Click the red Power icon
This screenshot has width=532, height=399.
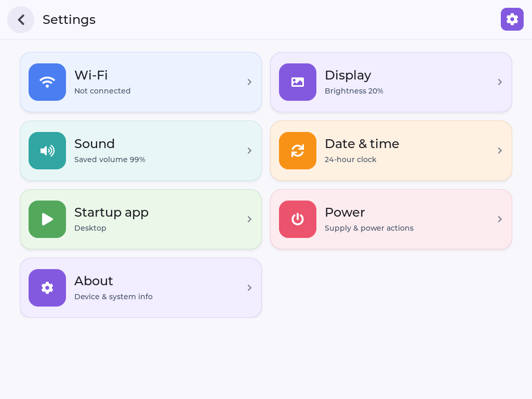point(298,219)
